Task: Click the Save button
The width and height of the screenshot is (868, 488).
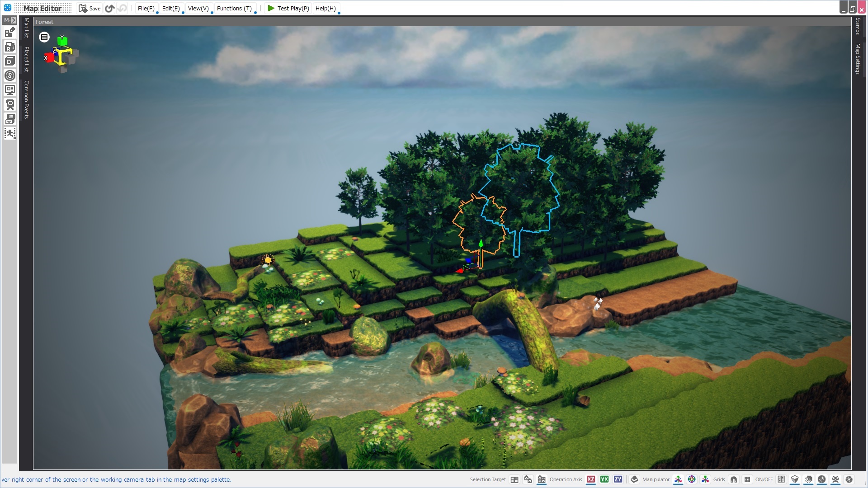Action: point(90,8)
